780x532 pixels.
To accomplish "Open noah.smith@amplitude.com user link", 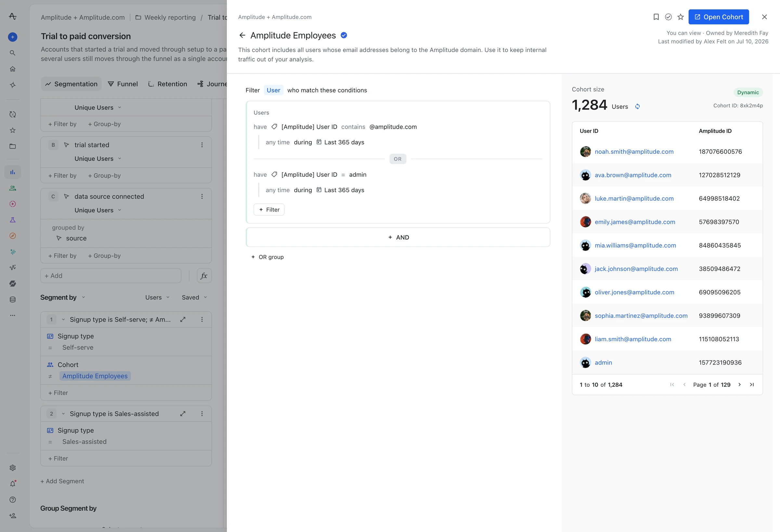I will point(634,151).
